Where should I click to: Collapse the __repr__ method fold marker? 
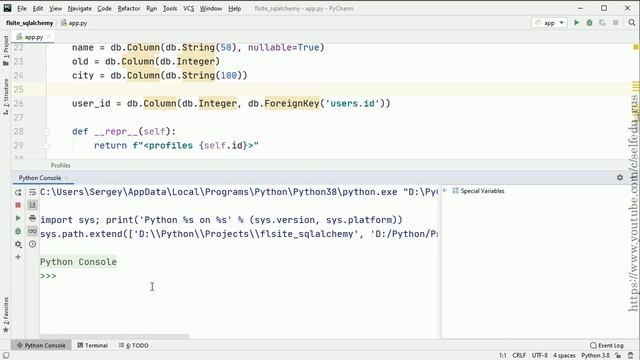46,131
